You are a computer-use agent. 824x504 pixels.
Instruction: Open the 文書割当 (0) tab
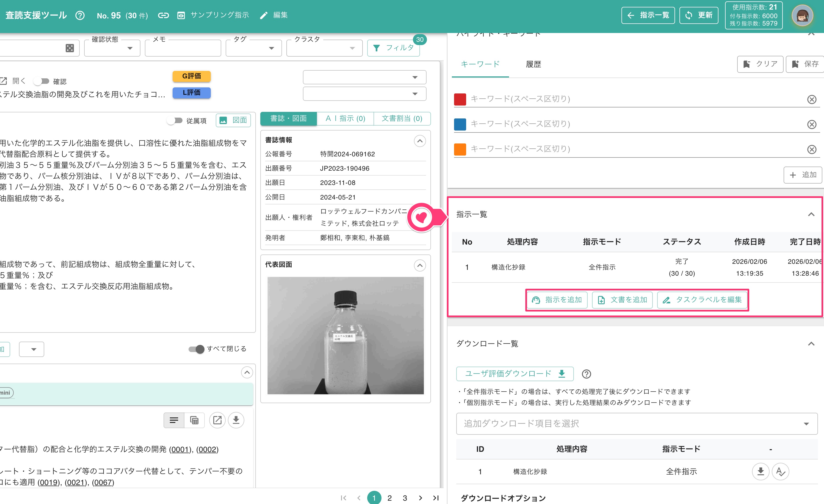402,118
